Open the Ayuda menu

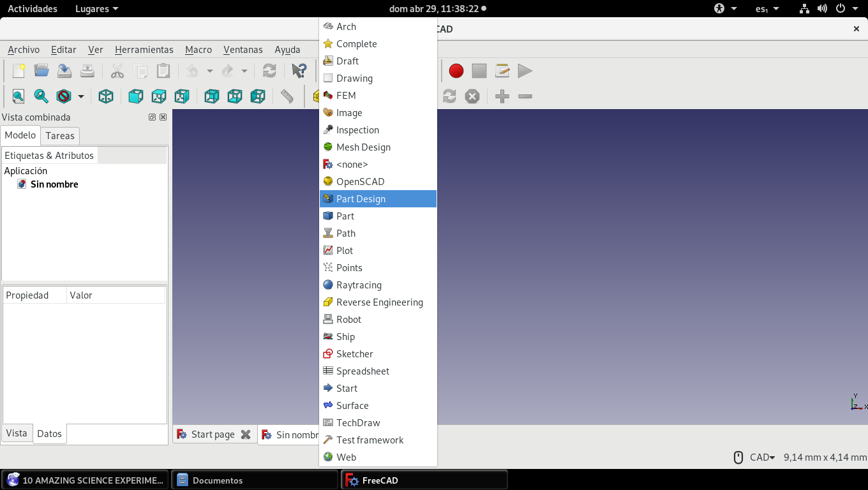(x=287, y=49)
